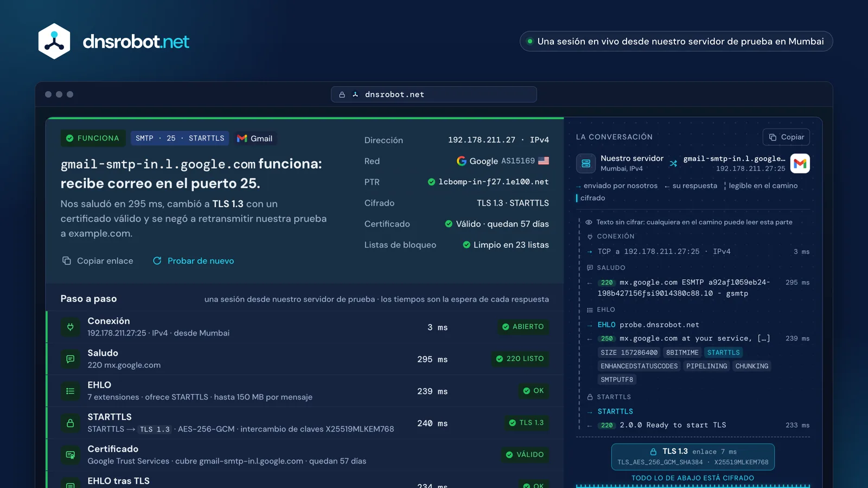Click the Google logo in Red row

point(462,161)
